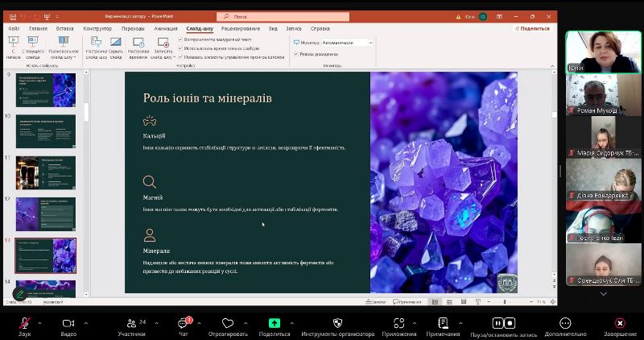Image resolution: width=644 pixels, height=340 pixels.
Task: Click the Поделиться button in PowerPoint
Action: coord(531,28)
